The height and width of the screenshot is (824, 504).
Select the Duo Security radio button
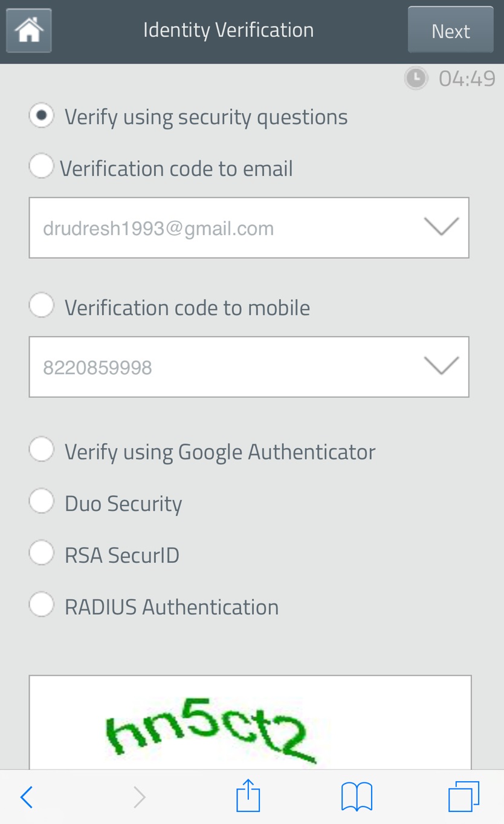42,502
